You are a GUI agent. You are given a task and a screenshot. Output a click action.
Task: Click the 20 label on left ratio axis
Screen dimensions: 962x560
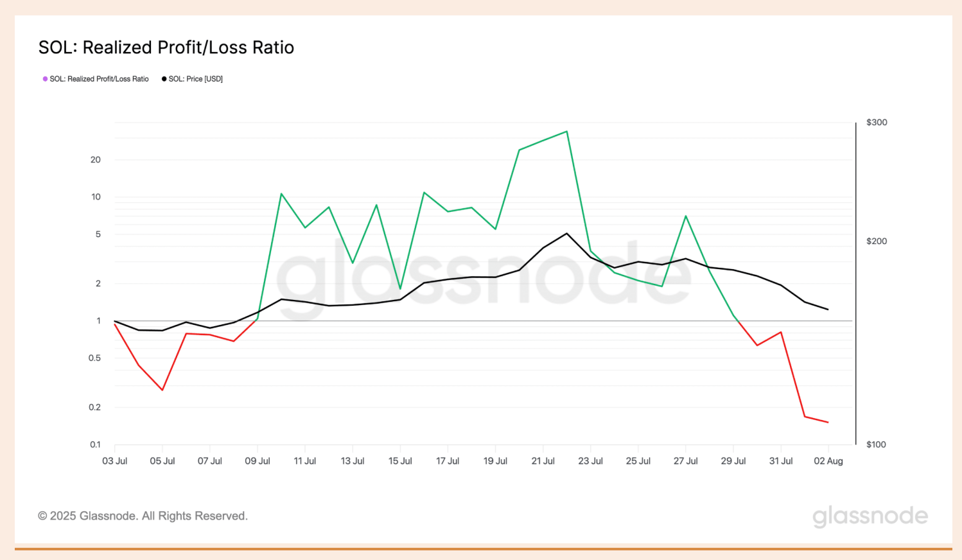[x=96, y=160]
